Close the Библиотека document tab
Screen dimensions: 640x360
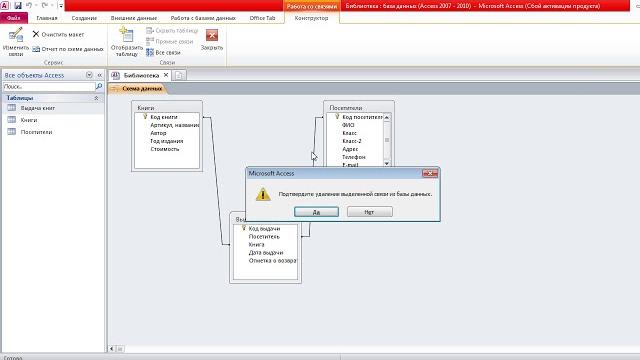coord(166,75)
